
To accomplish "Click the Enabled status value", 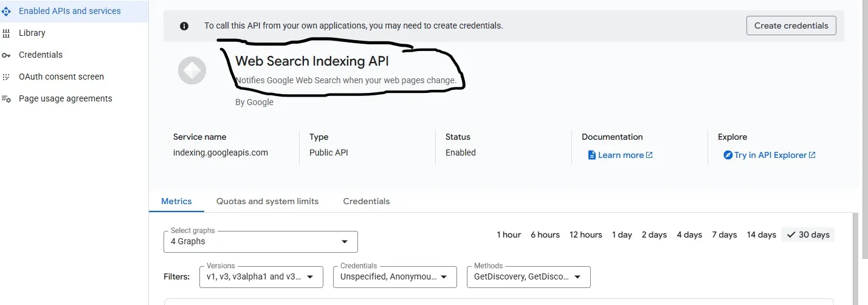I will [461, 152].
